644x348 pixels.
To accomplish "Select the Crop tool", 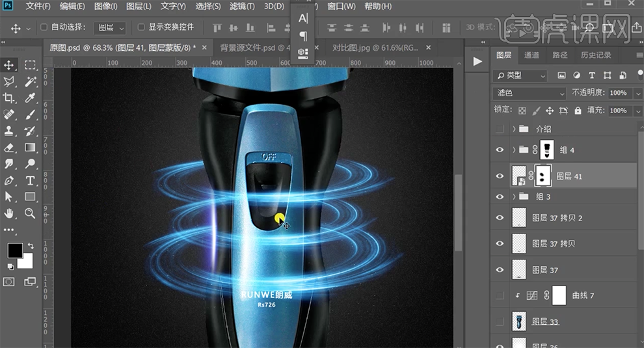I will coord(9,98).
